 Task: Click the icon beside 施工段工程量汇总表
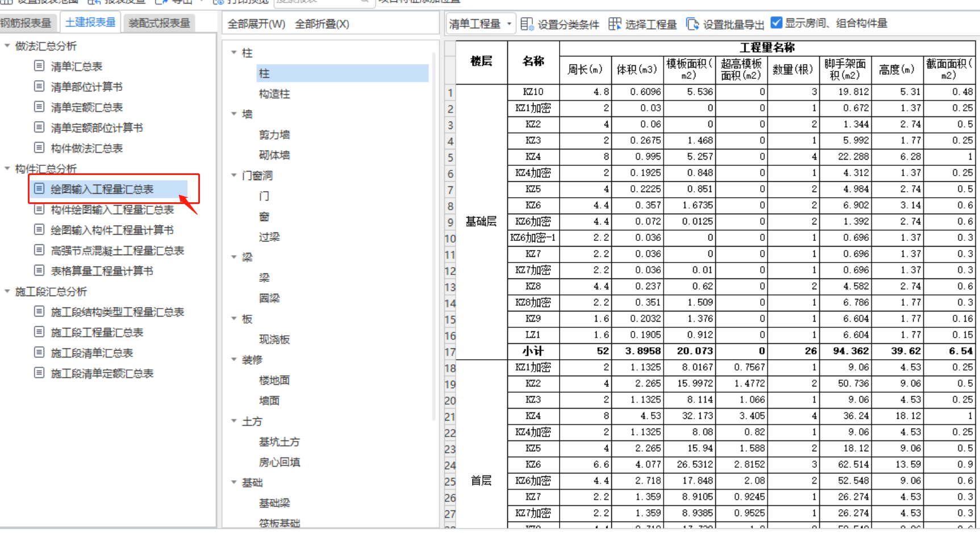(39, 332)
